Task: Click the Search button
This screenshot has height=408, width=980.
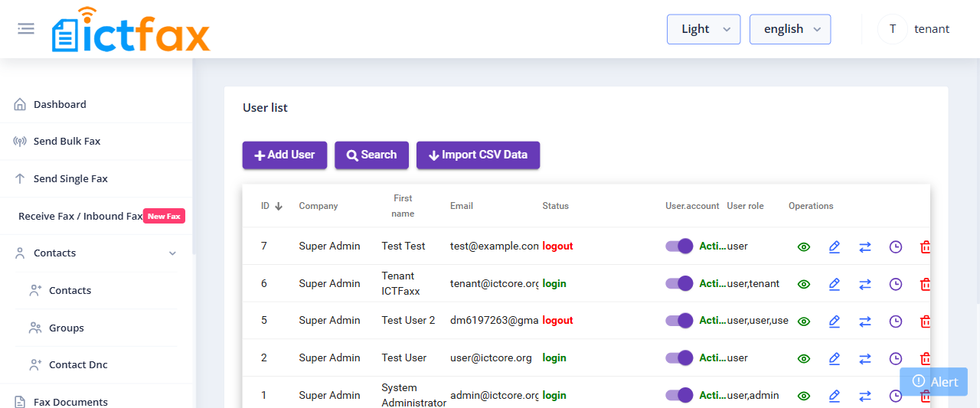Action: 371,155
